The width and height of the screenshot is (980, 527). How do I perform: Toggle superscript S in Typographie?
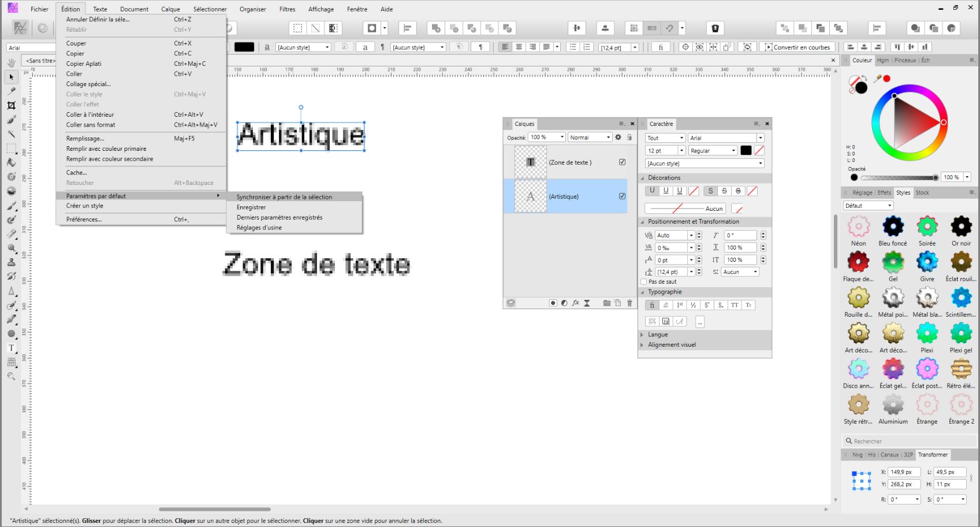707,305
